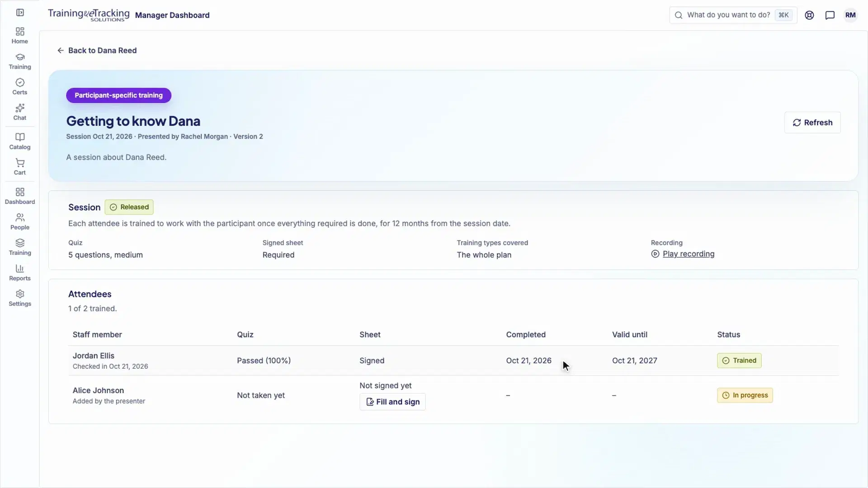Click the Not taken yet quiz cell
868x488 pixels.
[x=261, y=395]
